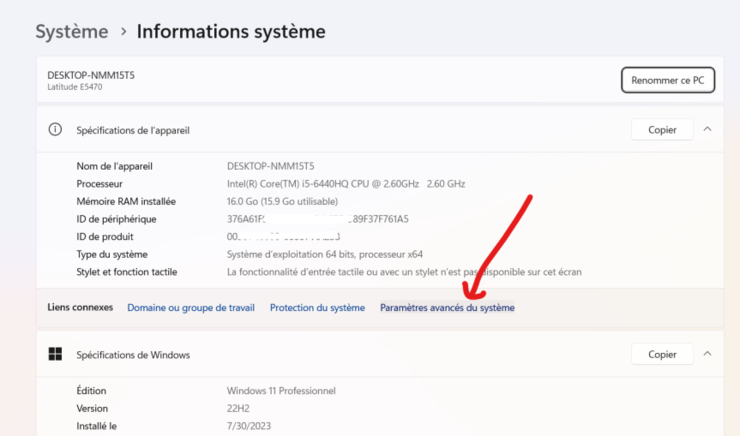The width and height of the screenshot is (740, 436).
Task: Click the breadcrumb chevron after Système
Action: click(x=123, y=32)
